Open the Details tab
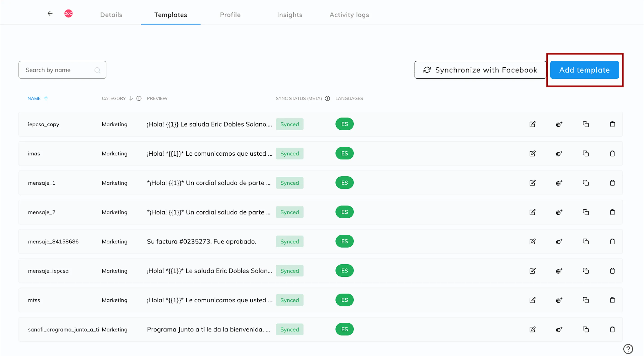The image size is (644, 356). click(x=111, y=15)
